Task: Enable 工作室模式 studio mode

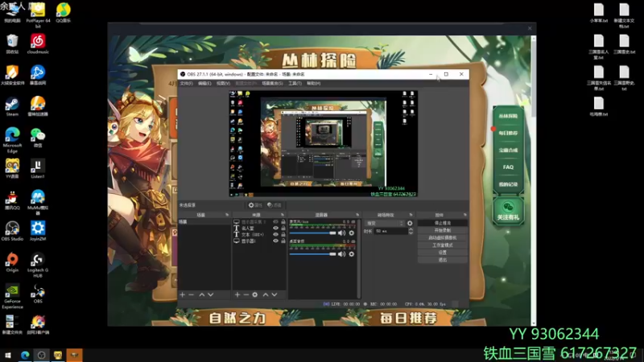Action: pos(442,245)
